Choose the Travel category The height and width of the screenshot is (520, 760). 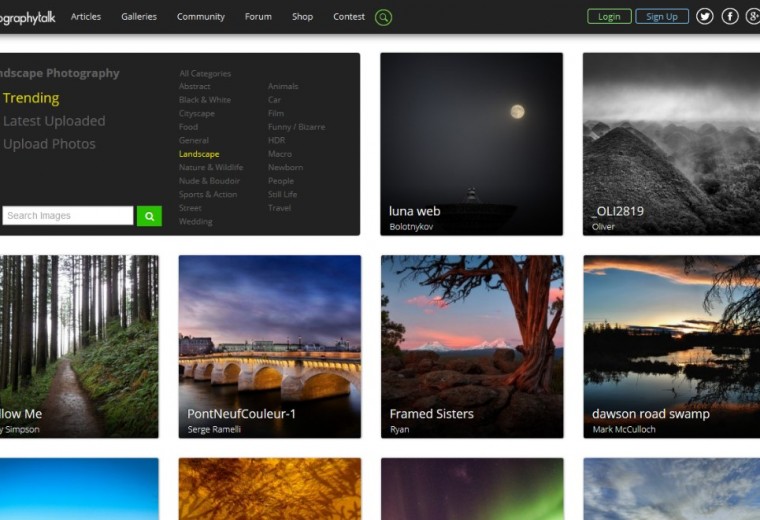click(x=279, y=208)
